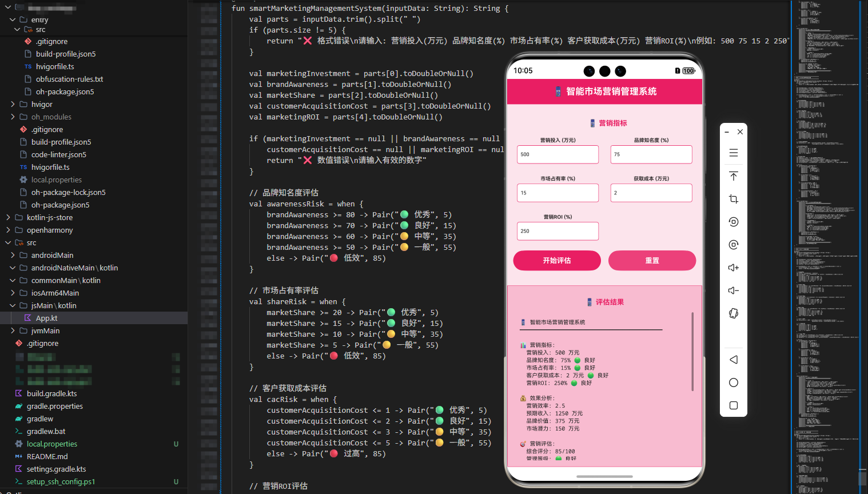Open the emulator hamburger menu
This screenshot has width=868, height=494.
[734, 153]
